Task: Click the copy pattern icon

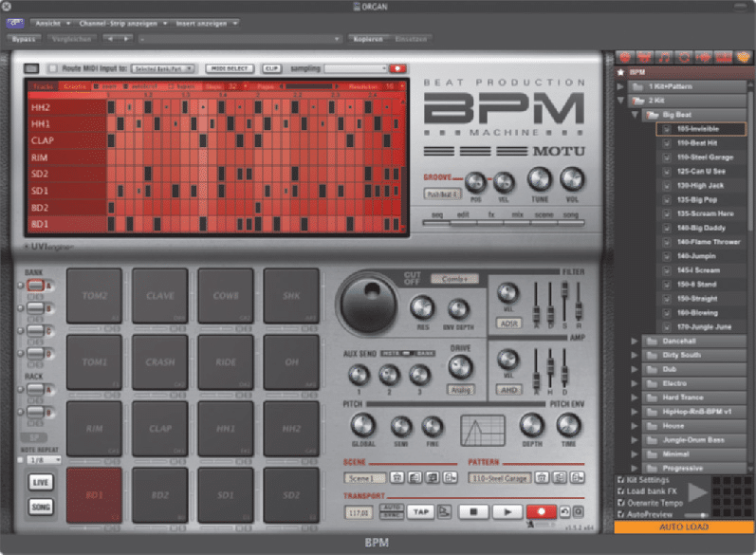Action: pyautogui.click(x=560, y=477)
